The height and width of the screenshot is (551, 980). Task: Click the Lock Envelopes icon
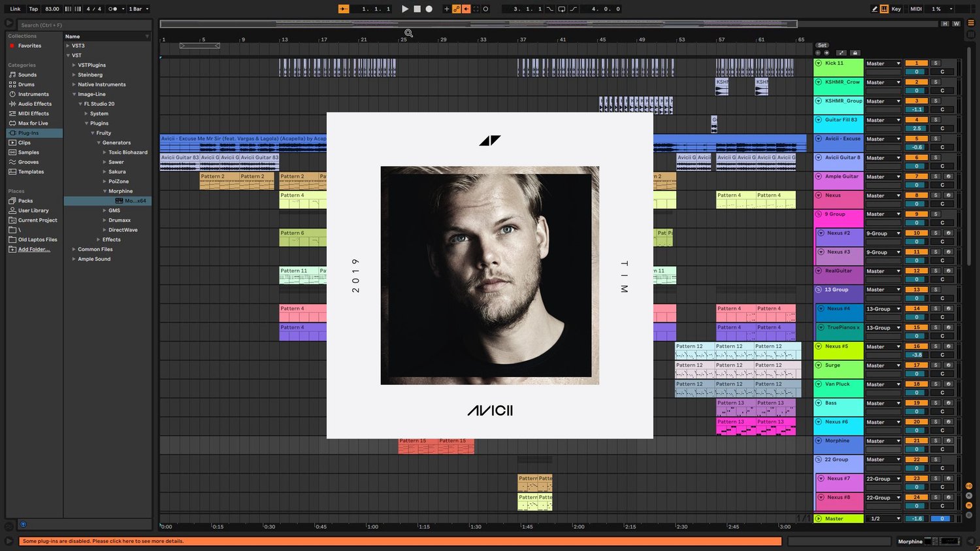point(855,53)
